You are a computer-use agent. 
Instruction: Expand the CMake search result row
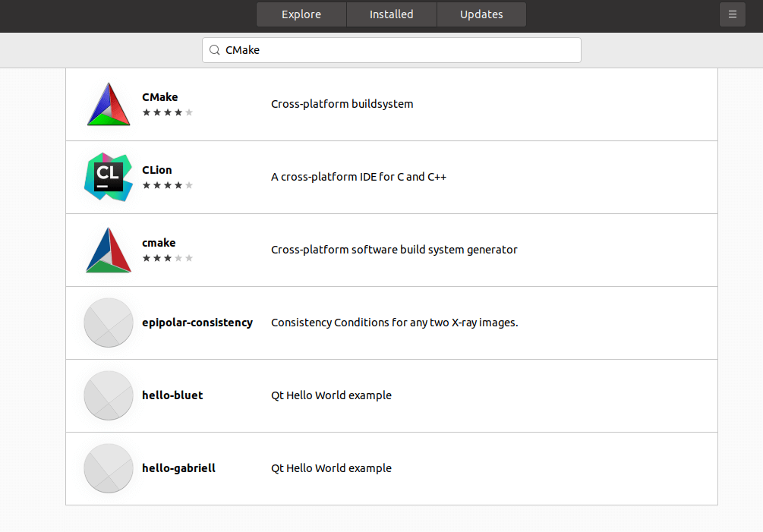tap(391, 104)
